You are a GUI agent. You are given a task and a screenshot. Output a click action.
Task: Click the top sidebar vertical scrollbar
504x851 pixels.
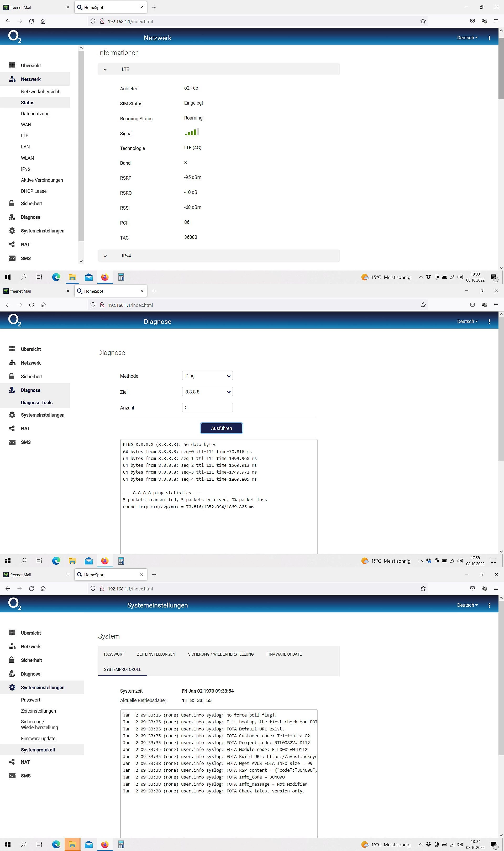point(81,146)
